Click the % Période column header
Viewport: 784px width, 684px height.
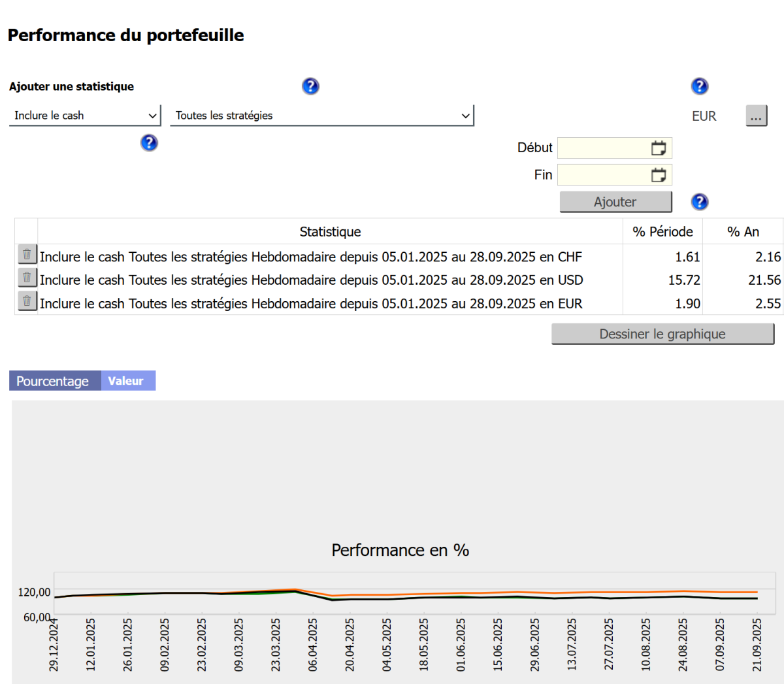point(662,232)
